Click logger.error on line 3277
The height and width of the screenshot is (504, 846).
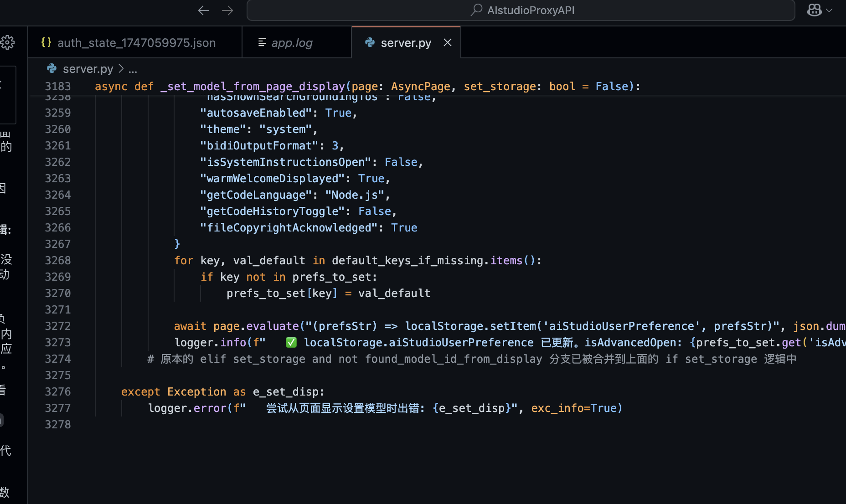tap(187, 408)
